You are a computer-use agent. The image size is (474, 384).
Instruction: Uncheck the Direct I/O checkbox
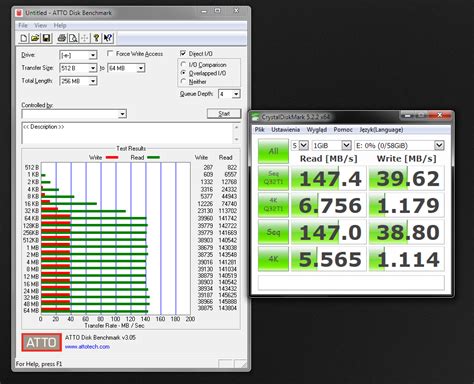pyautogui.click(x=183, y=53)
